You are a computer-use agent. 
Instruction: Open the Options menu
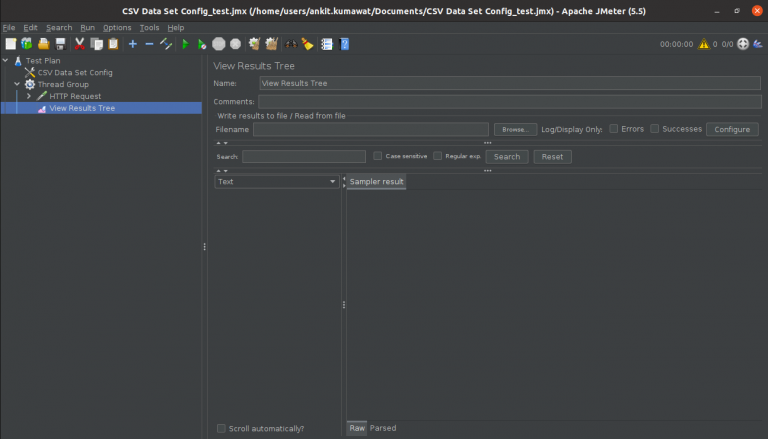coord(117,27)
